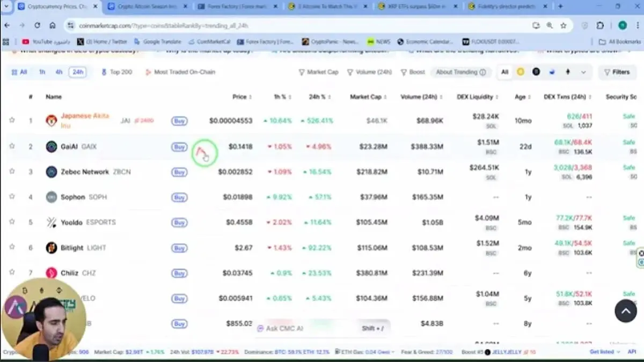644x362 pixels.
Task: Open the About Trending info button
Action: [460, 72]
